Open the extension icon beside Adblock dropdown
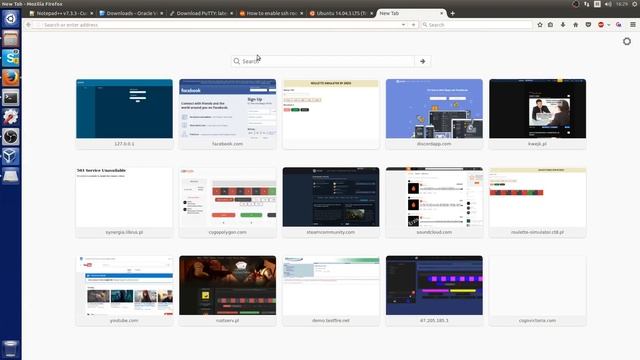 coord(619,25)
